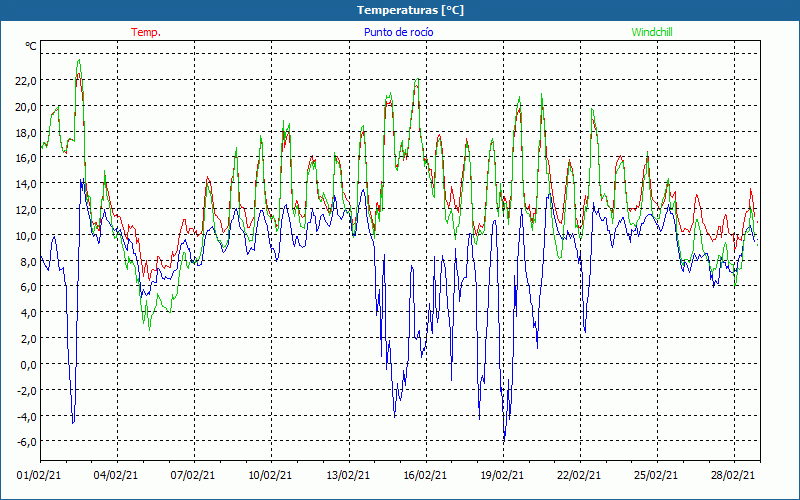This screenshot has width=800, height=500.
Task: Click the 22/02/21 date label
Action: [x=579, y=476]
